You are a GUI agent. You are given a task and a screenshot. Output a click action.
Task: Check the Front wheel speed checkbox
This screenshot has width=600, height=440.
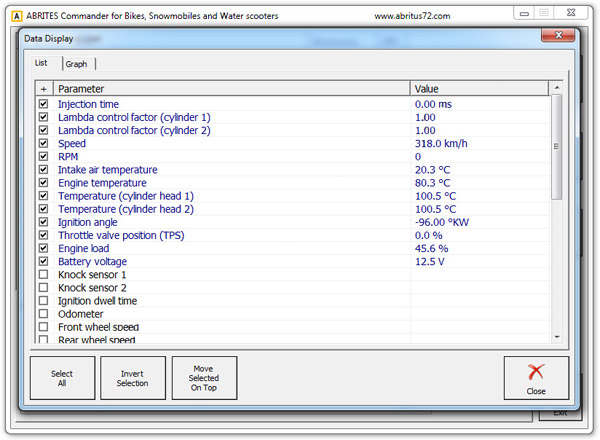coord(43,327)
